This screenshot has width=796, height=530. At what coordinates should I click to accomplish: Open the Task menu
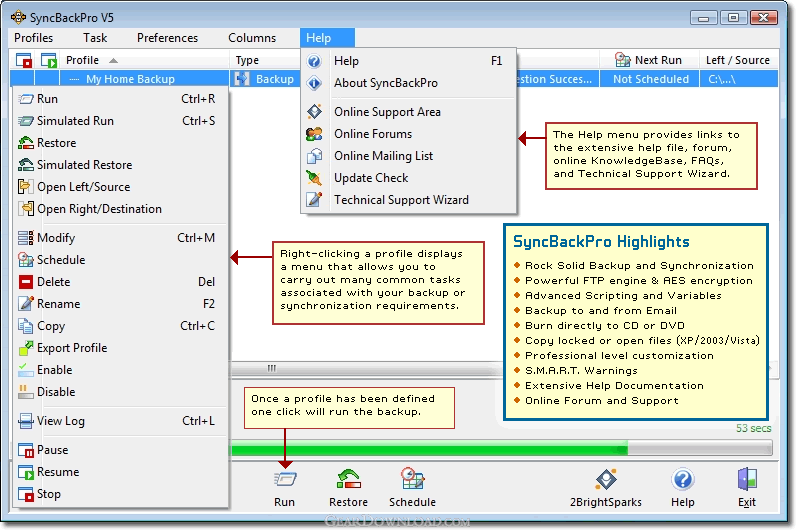(95, 38)
